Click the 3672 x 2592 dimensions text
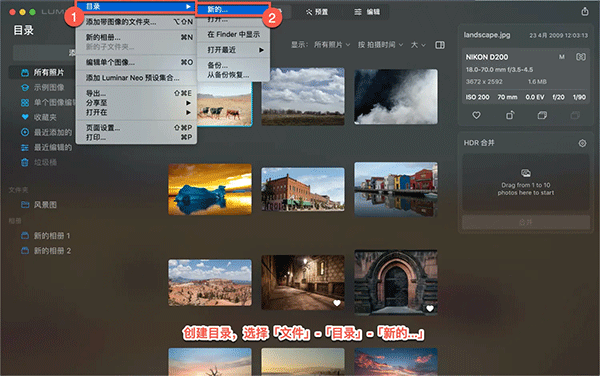Screen dimensions: 600x376 point(484,81)
